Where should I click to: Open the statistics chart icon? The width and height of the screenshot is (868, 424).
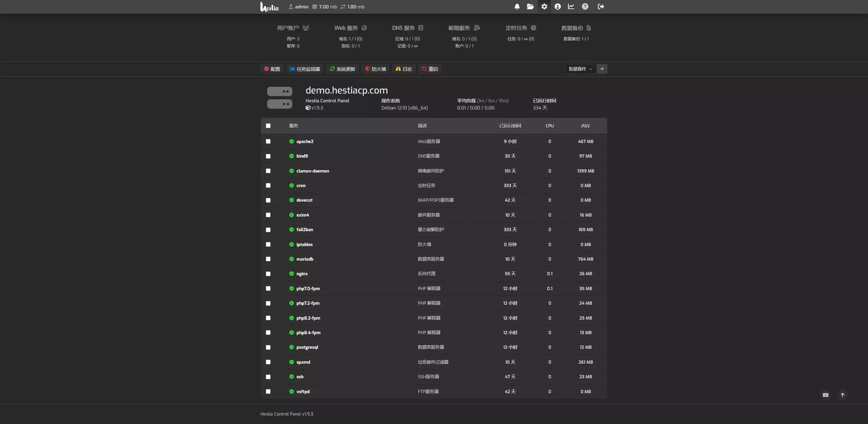coord(571,6)
